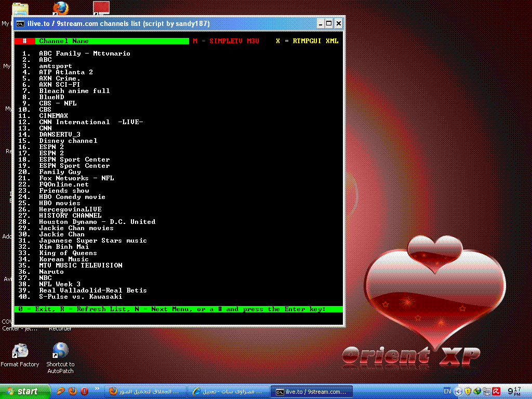Open the Firefox shortcut on the desktop
The image size is (532, 399).
coord(61,8)
